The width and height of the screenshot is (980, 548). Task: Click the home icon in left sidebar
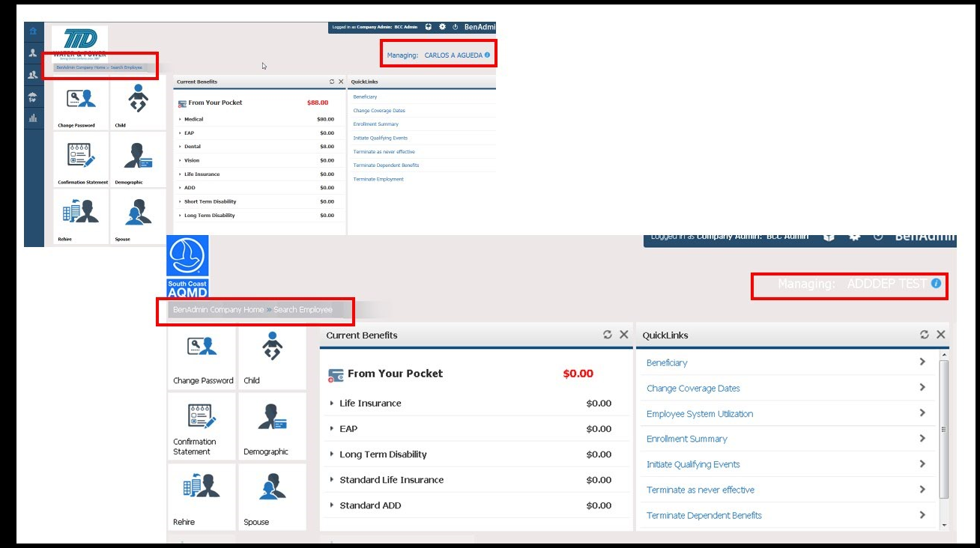click(33, 31)
